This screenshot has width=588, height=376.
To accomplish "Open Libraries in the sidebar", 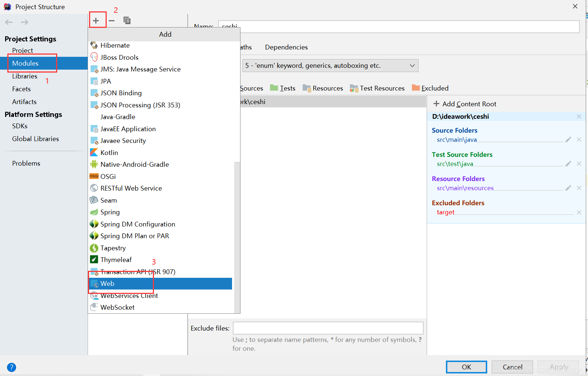I will [25, 76].
